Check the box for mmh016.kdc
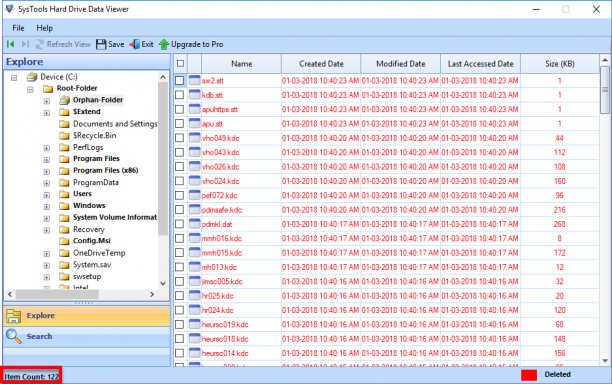This screenshot has height=384, width=612. (x=180, y=238)
